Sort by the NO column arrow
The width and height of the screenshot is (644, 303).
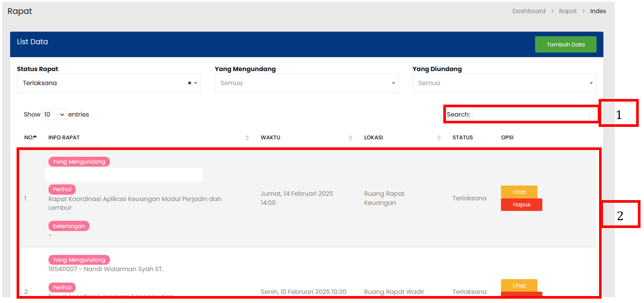(x=34, y=137)
